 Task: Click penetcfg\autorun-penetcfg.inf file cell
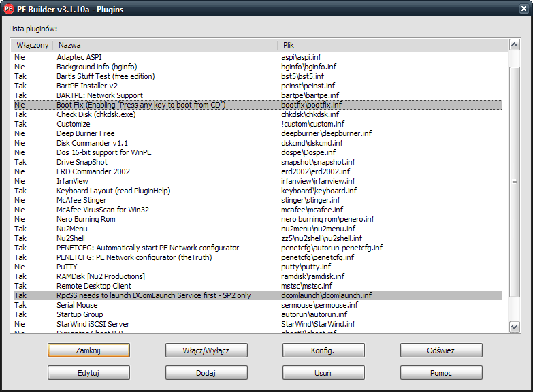[x=332, y=248]
